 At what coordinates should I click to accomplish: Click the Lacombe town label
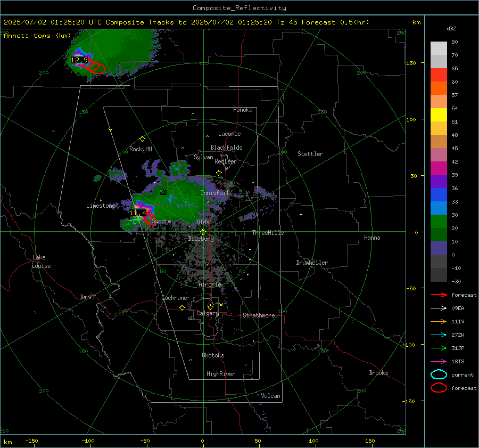(x=229, y=134)
